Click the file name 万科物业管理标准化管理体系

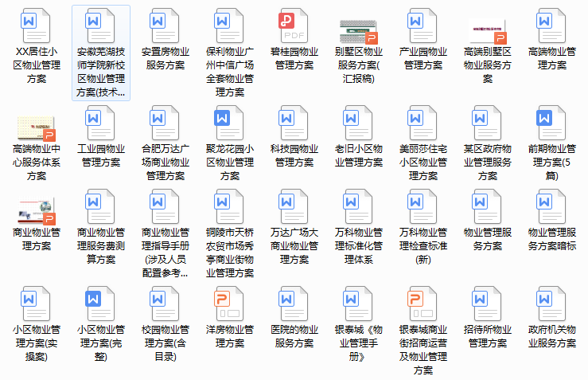coord(359,246)
